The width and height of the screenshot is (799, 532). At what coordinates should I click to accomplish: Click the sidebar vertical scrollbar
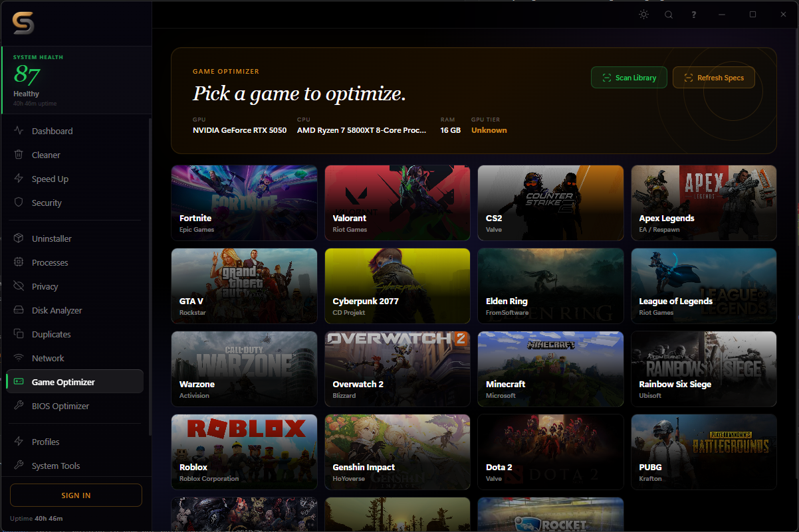pyautogui.click(x=150, y=277)
